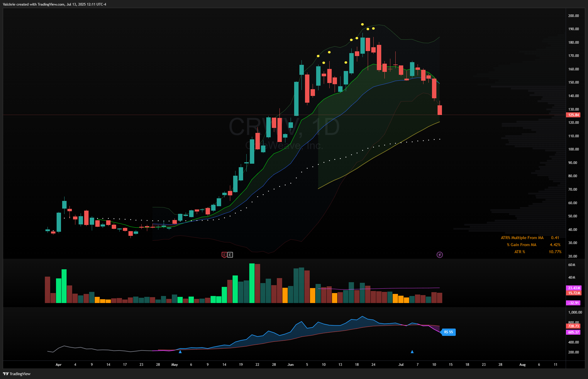Viewport: 588px width, 379px height.
Task: Click the May label on the time axis
Action: (x=174, y=365)
